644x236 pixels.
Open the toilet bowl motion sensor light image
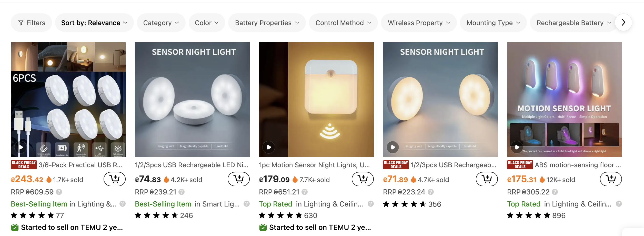tap(564, 99)
